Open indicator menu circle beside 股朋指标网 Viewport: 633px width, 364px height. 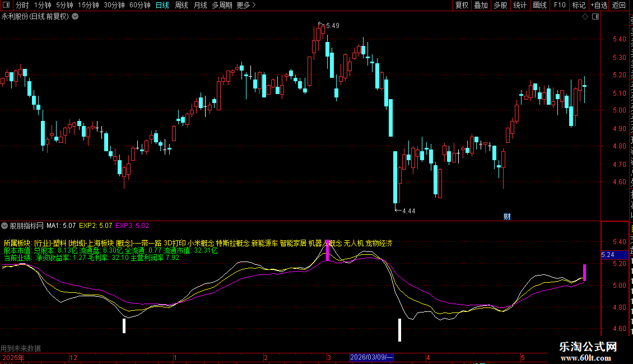[x=4, y=226]
